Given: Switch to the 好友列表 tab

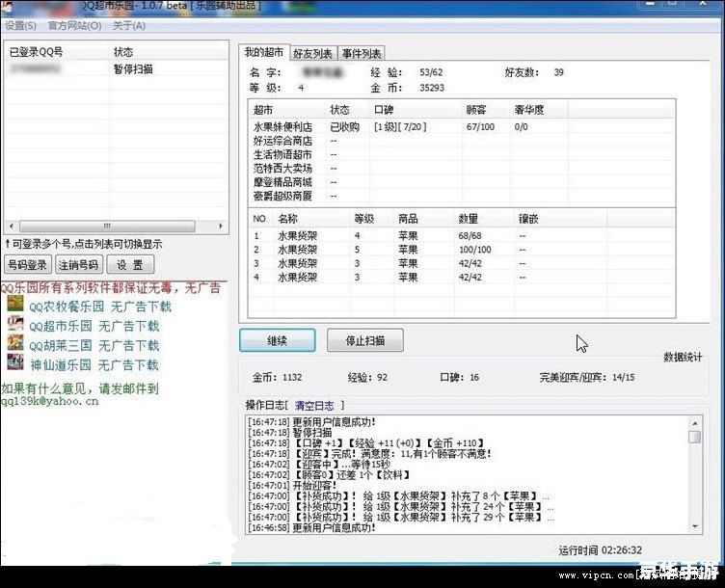Looking at the screenshot, I should pos(313,54).
